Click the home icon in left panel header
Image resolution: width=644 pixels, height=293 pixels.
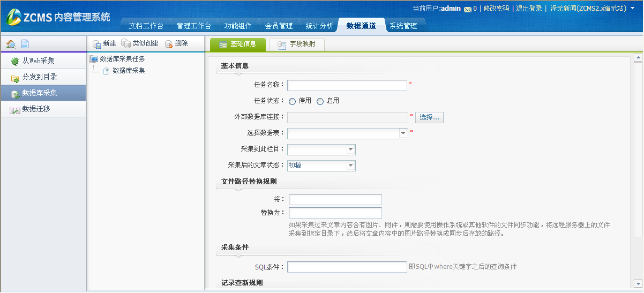pyautogui.click(x=11, y=44)
